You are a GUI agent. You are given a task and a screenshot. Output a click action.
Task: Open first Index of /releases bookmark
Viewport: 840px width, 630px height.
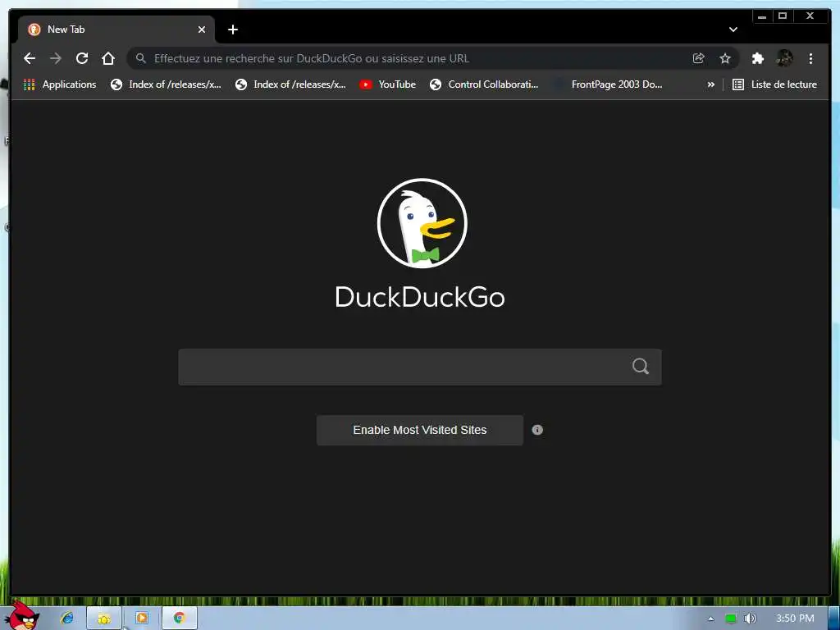pyautogui.click(x=166, y=84)
